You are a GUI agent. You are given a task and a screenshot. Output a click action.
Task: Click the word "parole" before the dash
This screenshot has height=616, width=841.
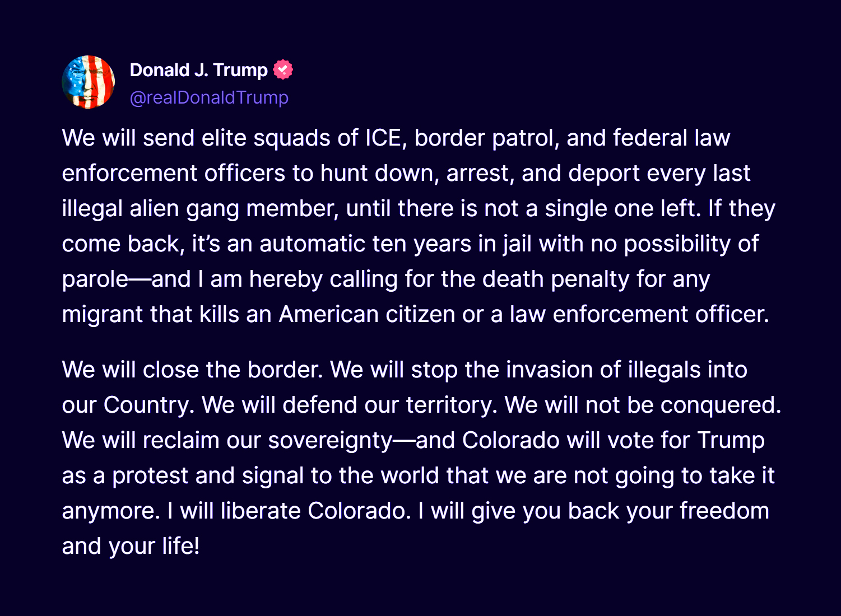click(95, 279)
